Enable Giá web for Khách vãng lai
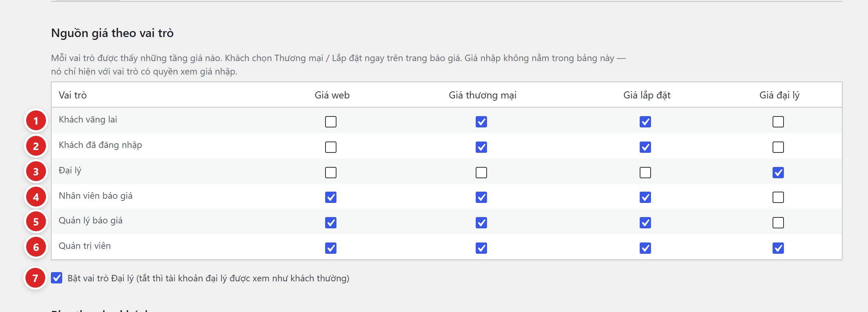 pos(331,122)
